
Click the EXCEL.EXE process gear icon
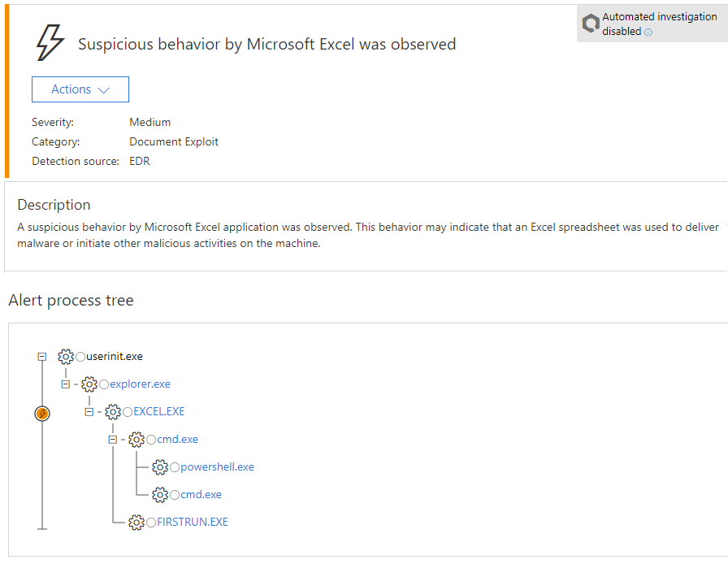pos(113,412)
